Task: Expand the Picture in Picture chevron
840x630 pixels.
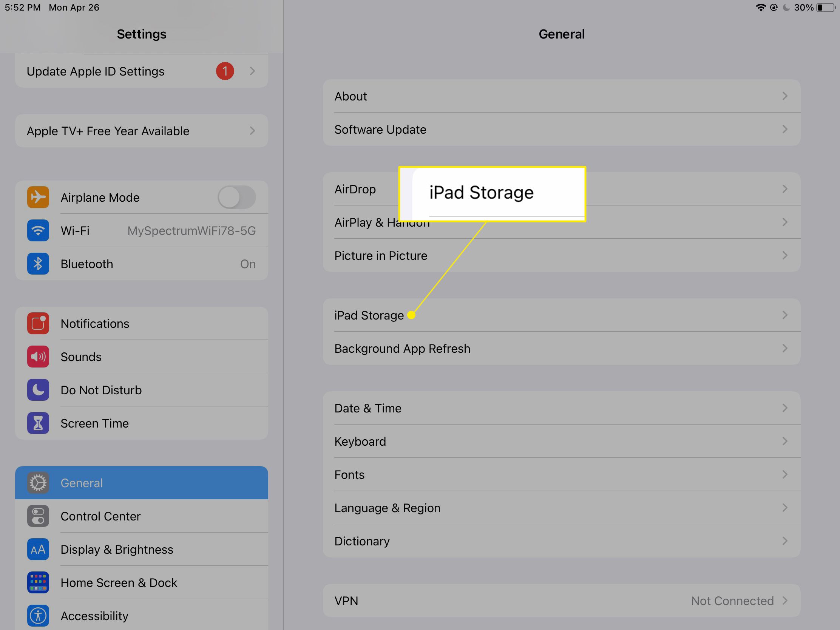Action: tap(785, 256)
